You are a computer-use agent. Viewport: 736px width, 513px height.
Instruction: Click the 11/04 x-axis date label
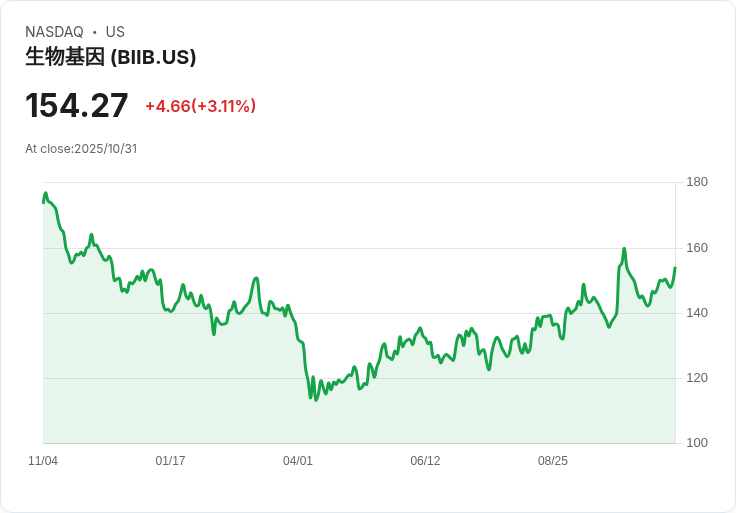click(x=43, y=460)
